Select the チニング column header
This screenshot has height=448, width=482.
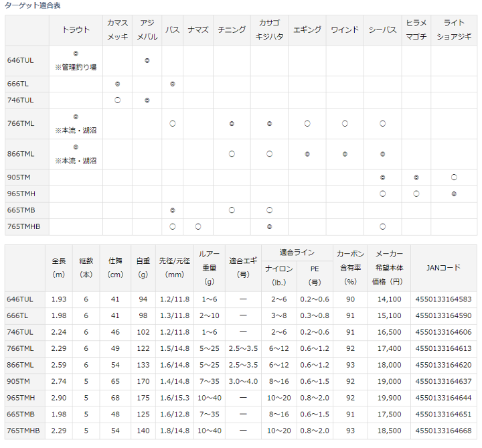pos(232,30)
